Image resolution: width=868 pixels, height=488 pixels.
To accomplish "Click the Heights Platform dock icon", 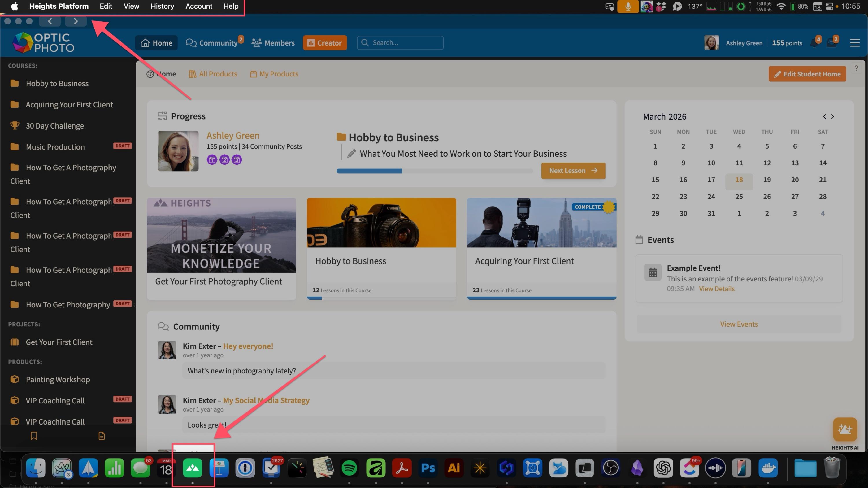I will 192,468.
